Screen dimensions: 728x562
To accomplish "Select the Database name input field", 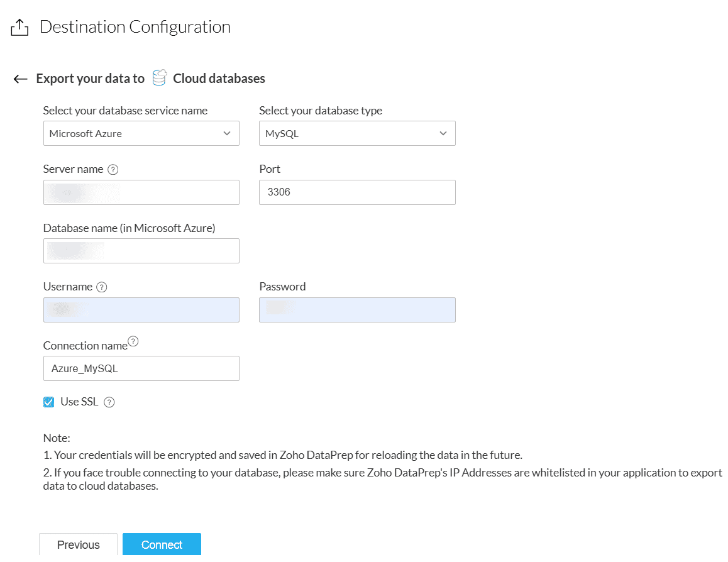I will click(x=141, y=251).
